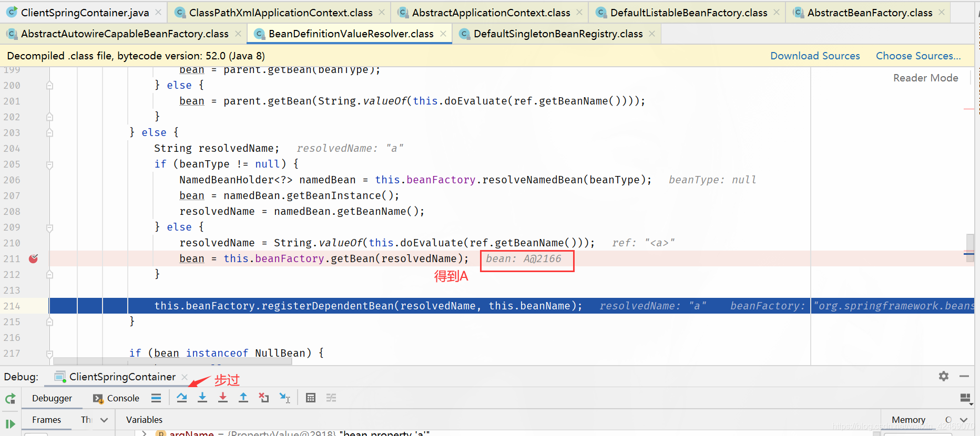This screenshot has width=980, height=436.
Task: Close the AbstractApplicationContext.class tab
Action: (579, 12)
